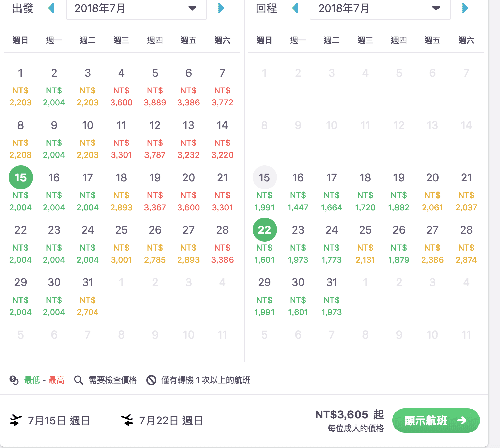Click the 需要檢查價格 legend text
The image size is (500, 448).
(x=113, y=380)
